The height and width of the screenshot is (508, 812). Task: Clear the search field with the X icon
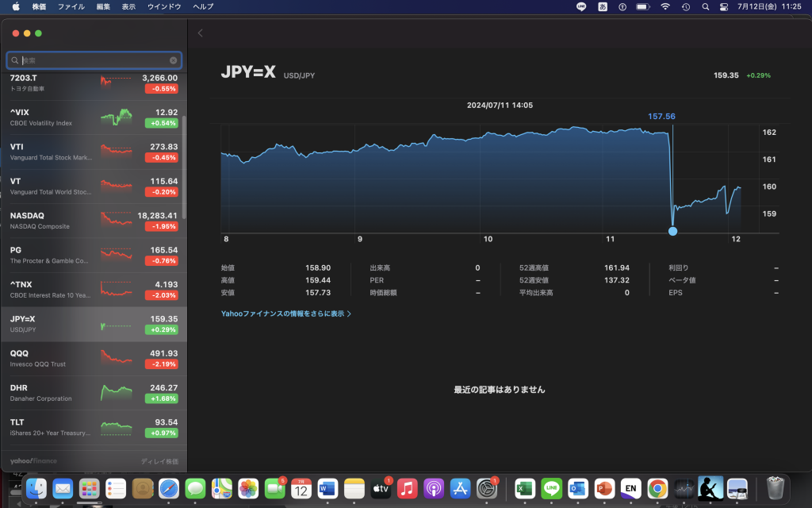click(x=173, y=60)
